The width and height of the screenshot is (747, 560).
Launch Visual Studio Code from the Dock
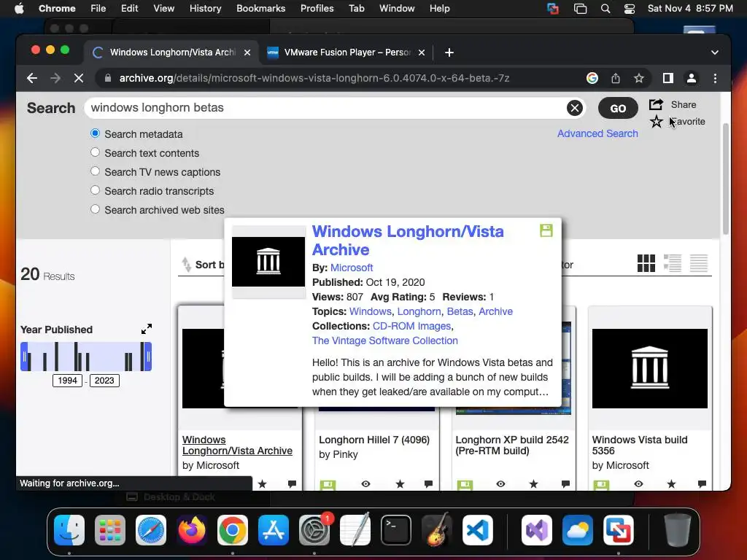tap(478, 530)
